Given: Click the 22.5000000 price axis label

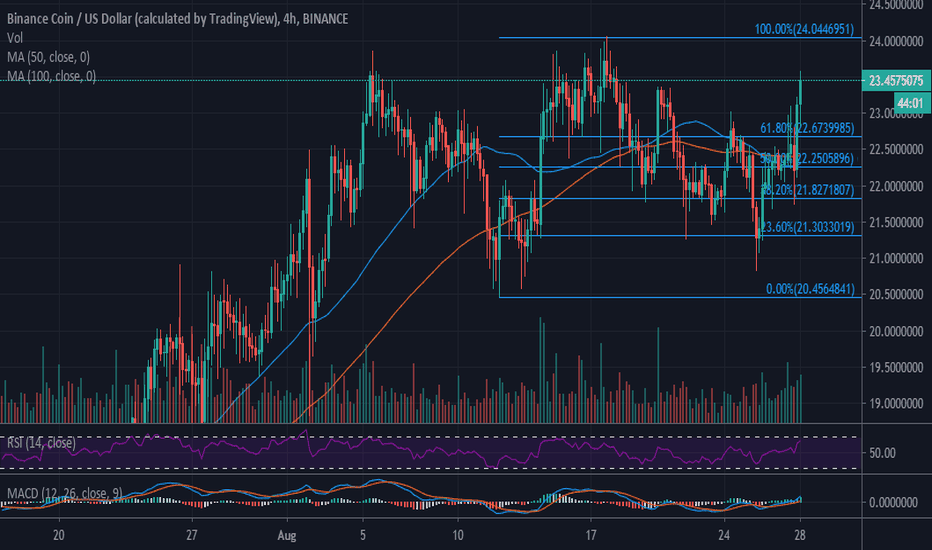Looking at the screenshot, I should (896, 149).
